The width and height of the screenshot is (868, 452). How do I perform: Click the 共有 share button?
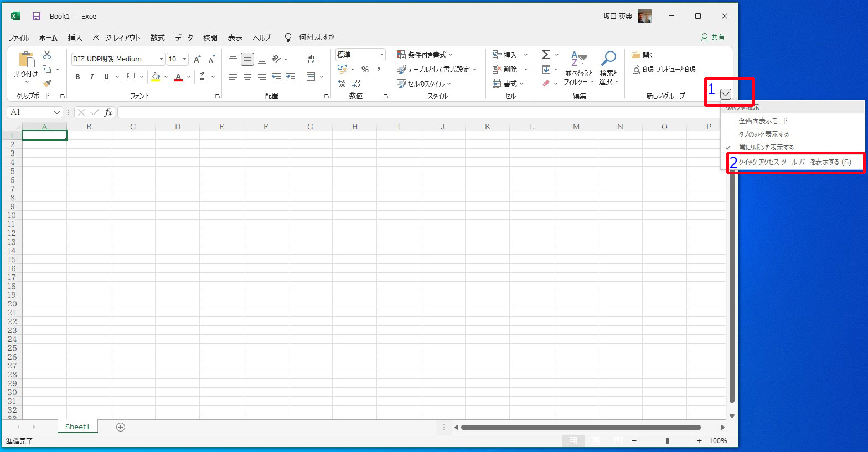point(713,38)
